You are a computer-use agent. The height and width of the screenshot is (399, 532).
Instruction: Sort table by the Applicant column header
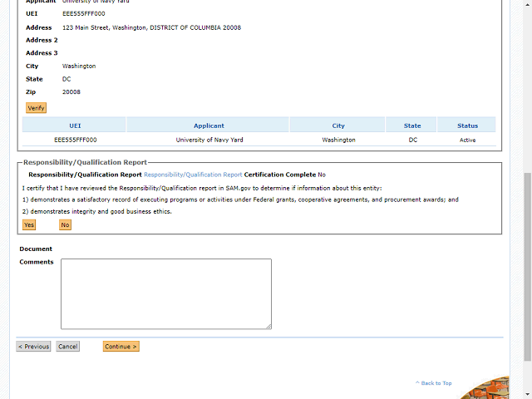tap(209, 126)
